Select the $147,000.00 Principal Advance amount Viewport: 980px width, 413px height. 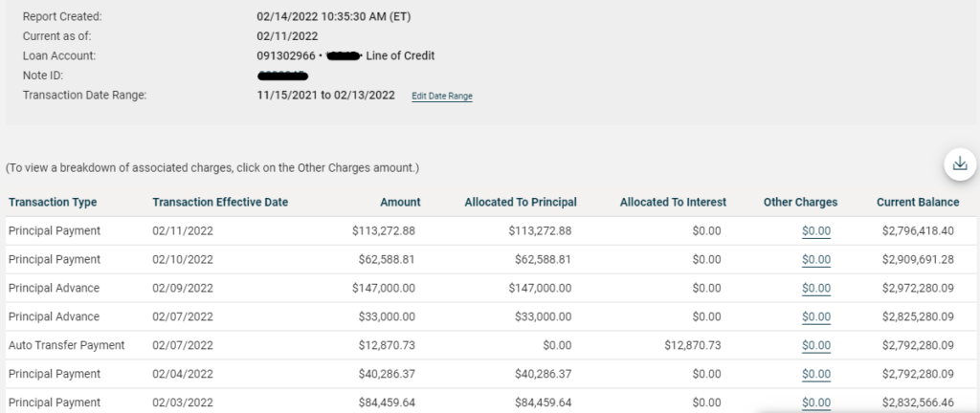coord(383,288)
